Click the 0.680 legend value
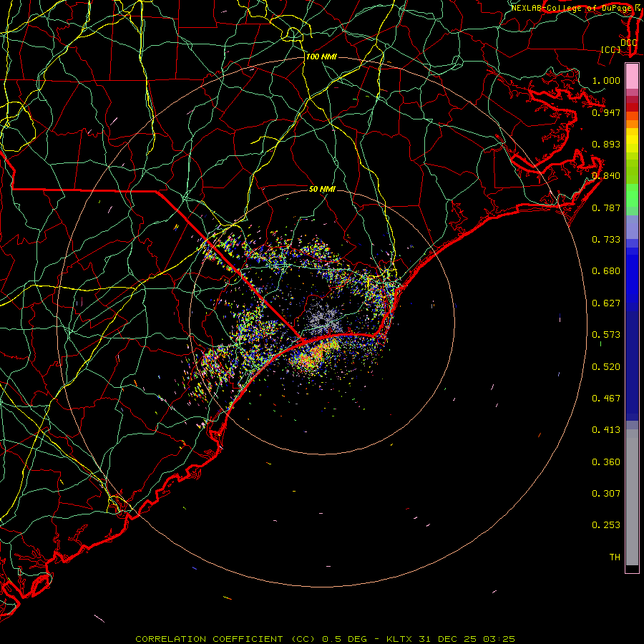Screen dimensions: 644x644 (x=606, y=271)
